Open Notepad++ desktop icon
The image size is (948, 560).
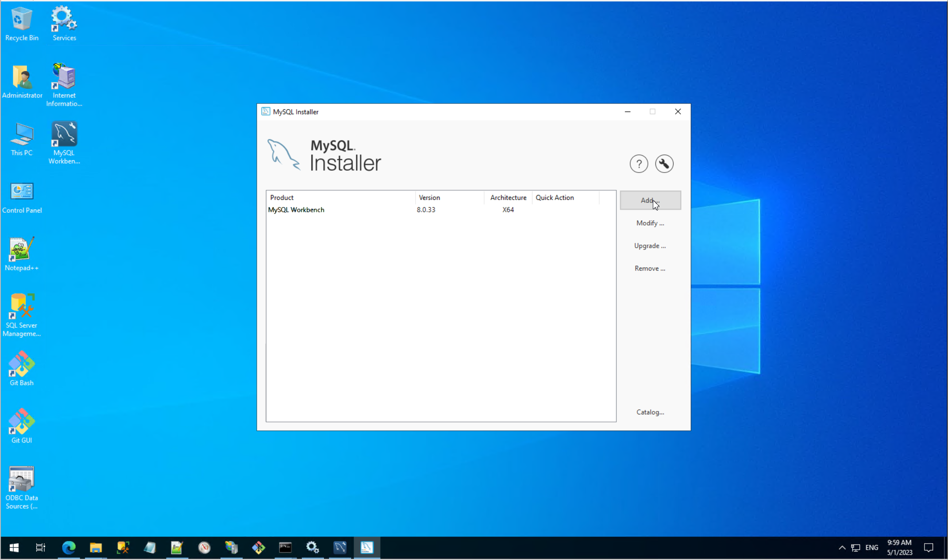(x=22, y=253)
